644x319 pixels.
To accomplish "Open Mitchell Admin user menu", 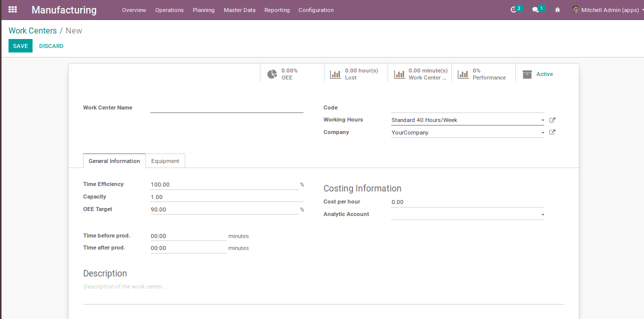I will [607, 10].
